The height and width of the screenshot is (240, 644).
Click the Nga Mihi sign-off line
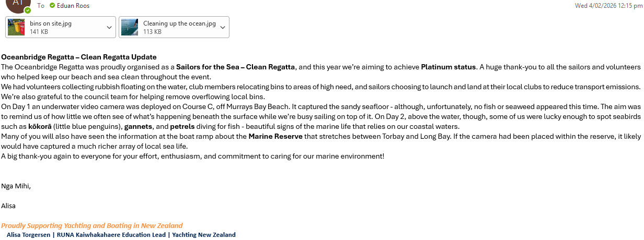[x=16, y=186]
